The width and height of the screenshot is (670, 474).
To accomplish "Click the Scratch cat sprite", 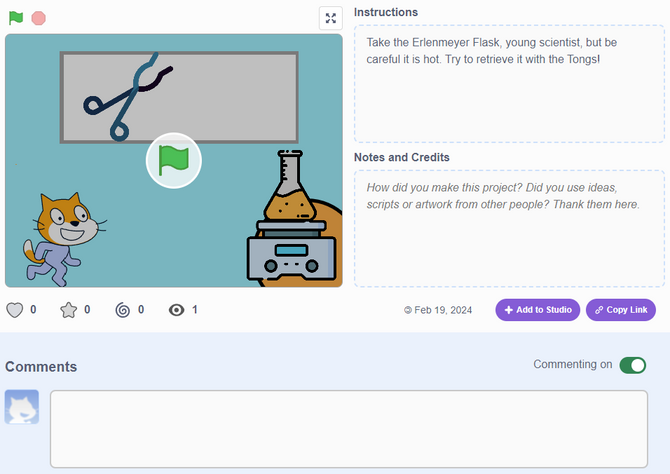I will tap(64, 239).
